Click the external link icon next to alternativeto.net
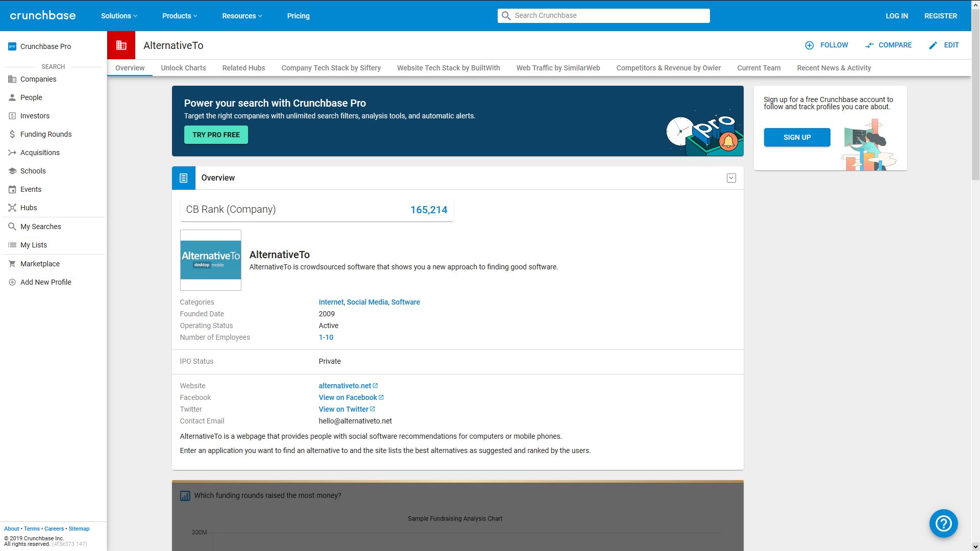Image resolution: width=980 pixels, height=551 pixels. coord(375,386)
